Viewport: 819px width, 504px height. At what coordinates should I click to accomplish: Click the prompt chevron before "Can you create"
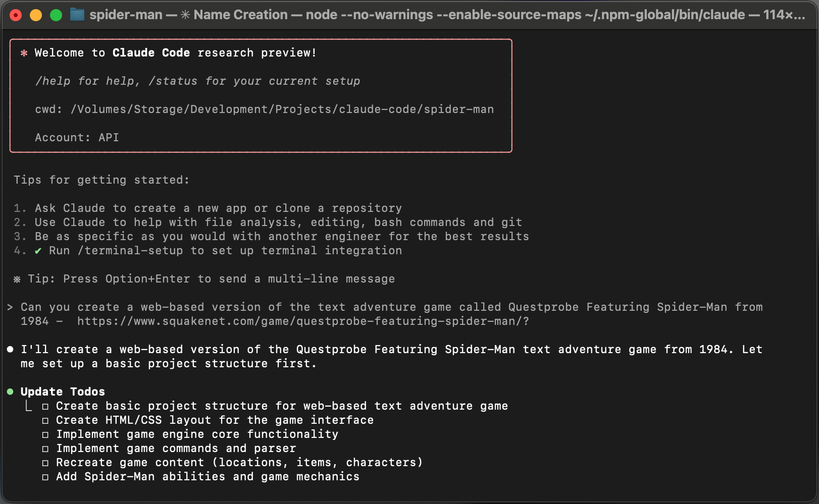(x=10, y=307)
